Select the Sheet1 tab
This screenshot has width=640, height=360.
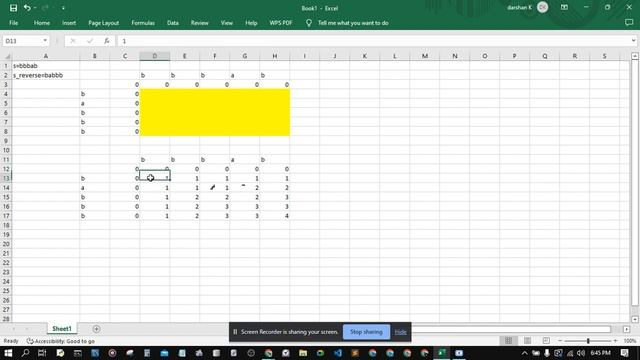point(62,329)
